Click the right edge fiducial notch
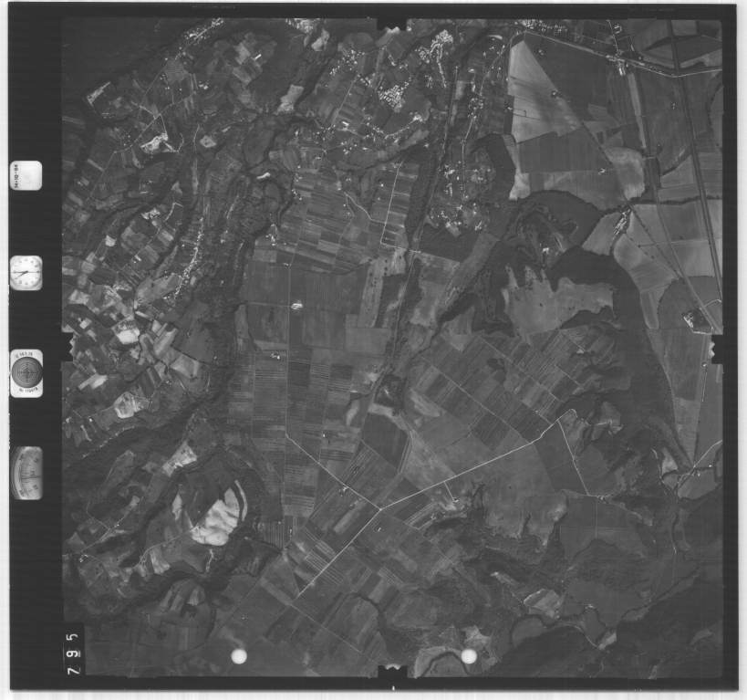Viewport: 747px width, 700px height. (x=717, y=348)
